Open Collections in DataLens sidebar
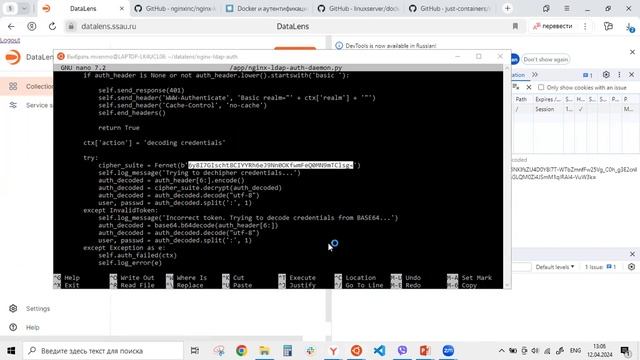This screenshot has width=640, height=360. [28, 86]
